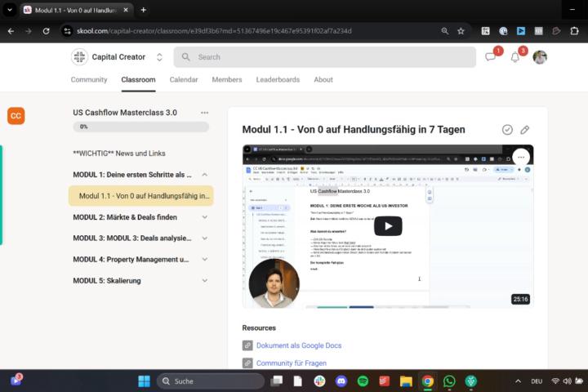Click the 0% course progress bar
Screen dimensions: 588x392
pos(141,127)
